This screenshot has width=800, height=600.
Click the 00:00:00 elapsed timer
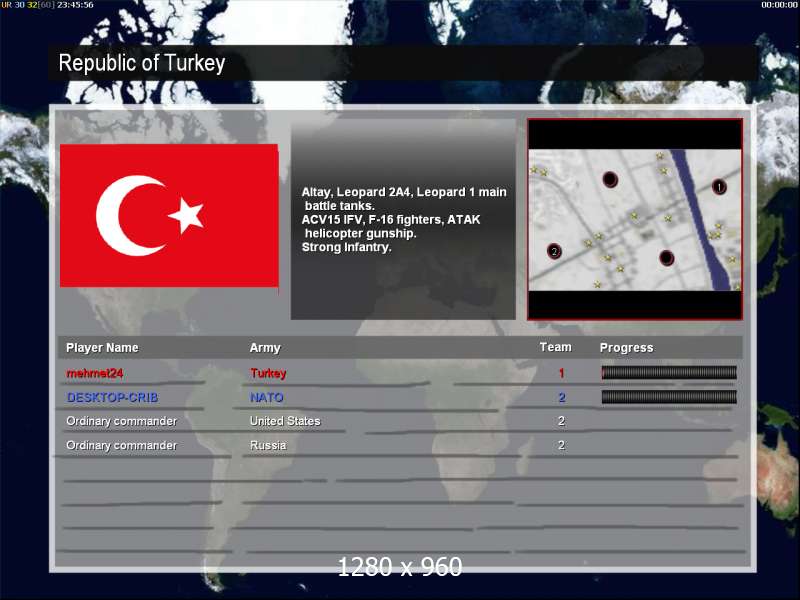click(779, 5)
